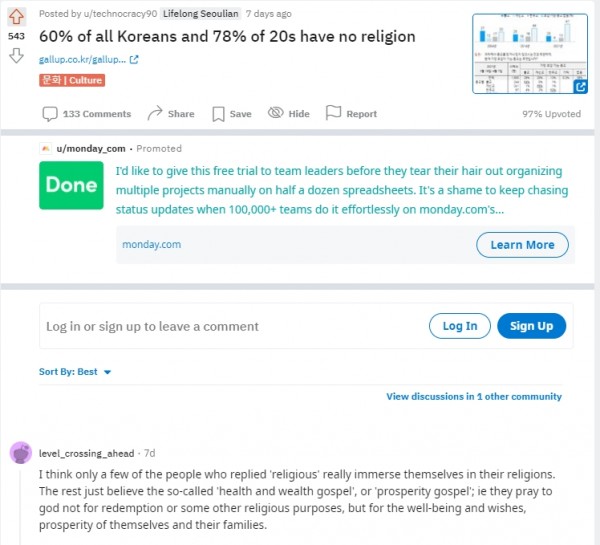Click the Sign Up button

click(x=532, y=326)
